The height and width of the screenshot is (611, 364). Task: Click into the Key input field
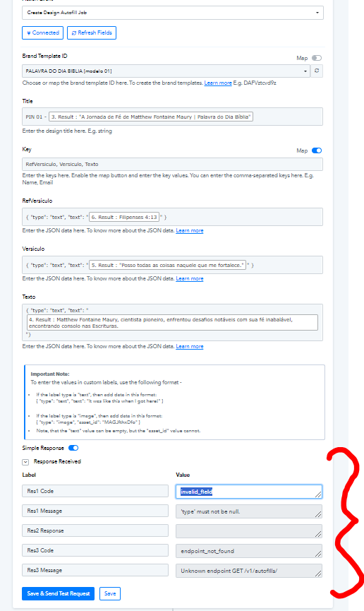[x=172, y=164]
